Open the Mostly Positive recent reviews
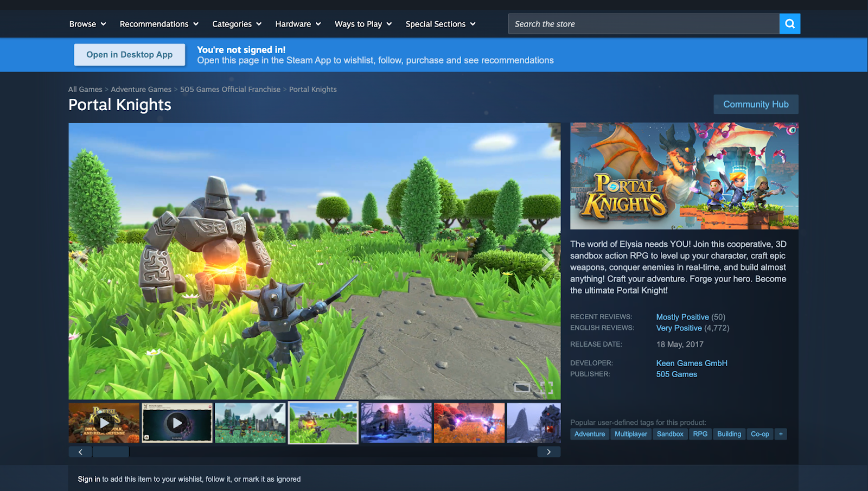Screen dimensions: 868x491 pos(682,316)
